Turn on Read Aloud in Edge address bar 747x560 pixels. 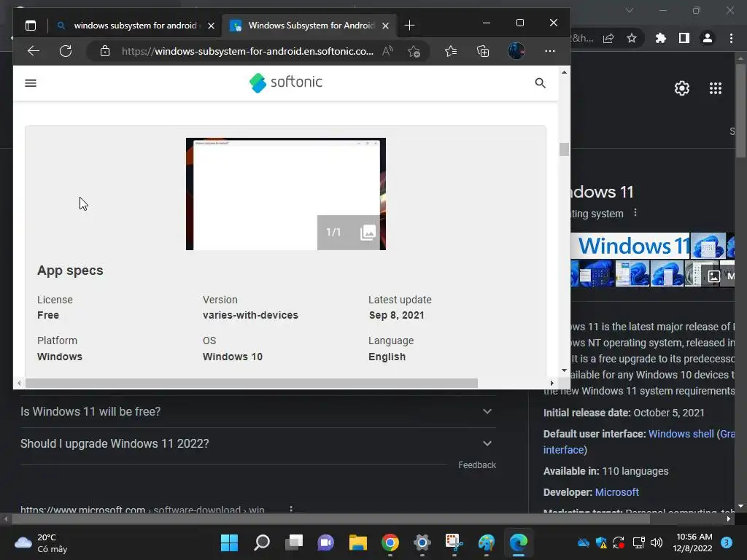point(388,51)
